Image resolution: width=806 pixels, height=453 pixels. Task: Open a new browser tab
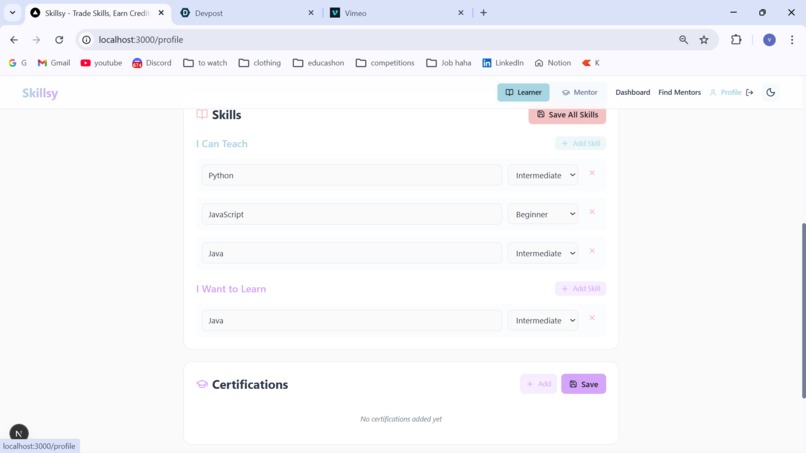point(483,13)
